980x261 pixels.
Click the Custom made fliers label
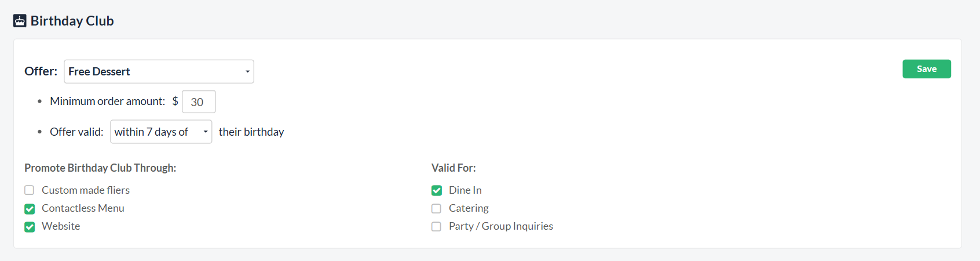tap(86, 190)
